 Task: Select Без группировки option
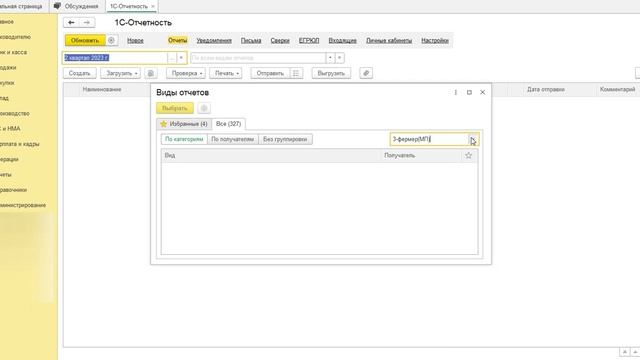pyautogui.click(x=285, y=139)
